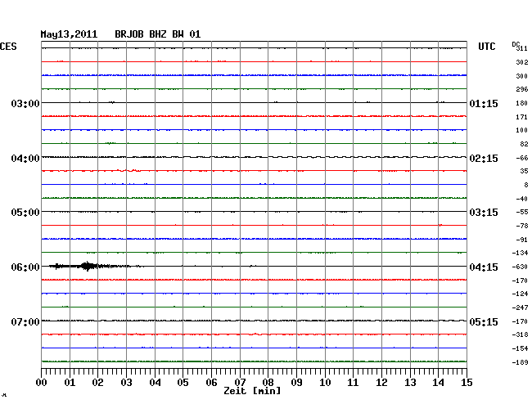Click the DC offset value 82
The width and height of the screenshot is (532, 404).
(x=524, y=144)
